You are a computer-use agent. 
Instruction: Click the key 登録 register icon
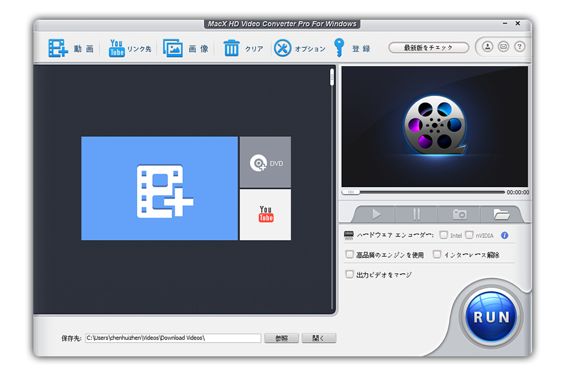339,48
